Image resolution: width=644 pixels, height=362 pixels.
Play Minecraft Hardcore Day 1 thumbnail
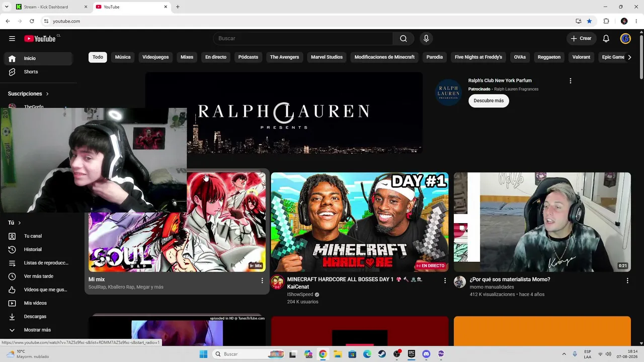(x=360, y=222)
